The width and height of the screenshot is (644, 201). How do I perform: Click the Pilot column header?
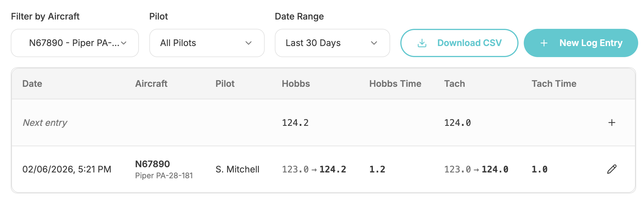point(225,84)
